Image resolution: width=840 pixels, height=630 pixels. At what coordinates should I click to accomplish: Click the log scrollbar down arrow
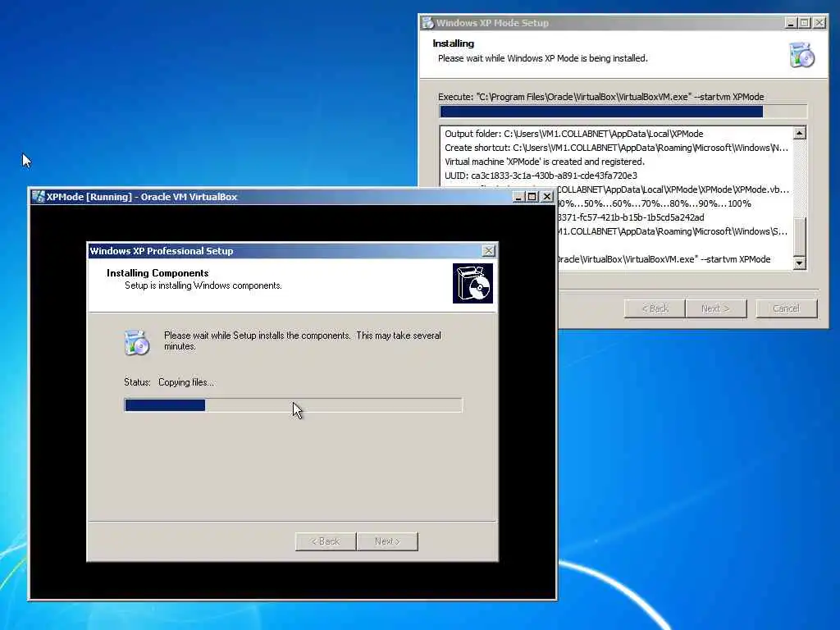coord(799,263)
